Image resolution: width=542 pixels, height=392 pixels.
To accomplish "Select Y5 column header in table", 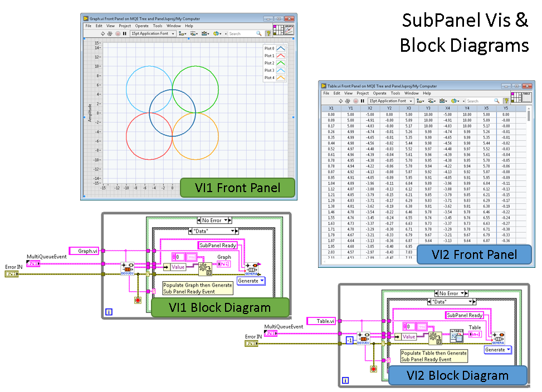I will pos(506,109).
